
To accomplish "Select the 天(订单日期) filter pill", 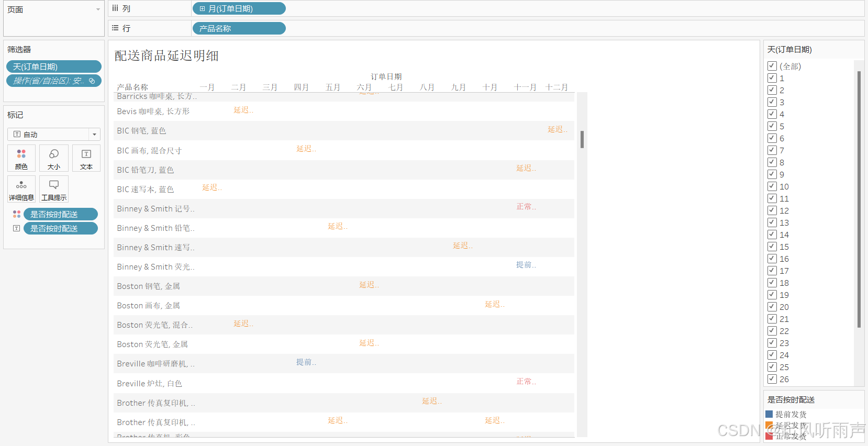I will (54, 66).
